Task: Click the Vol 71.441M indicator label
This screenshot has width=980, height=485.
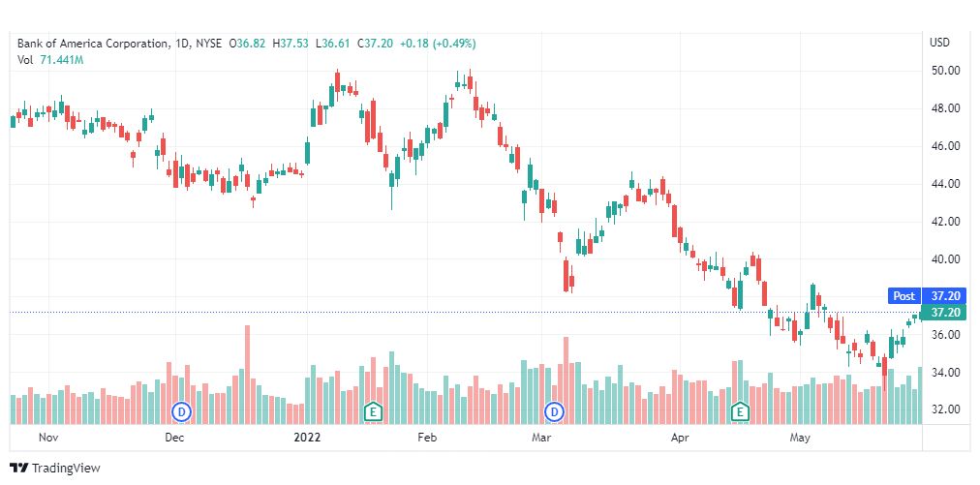Action: coord(50,60)
